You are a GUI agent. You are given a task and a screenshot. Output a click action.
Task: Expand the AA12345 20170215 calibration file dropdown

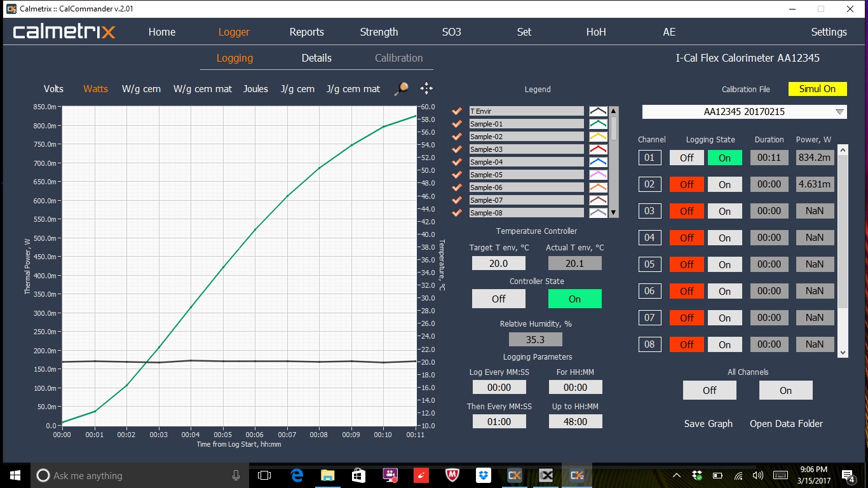coord(840,112)
